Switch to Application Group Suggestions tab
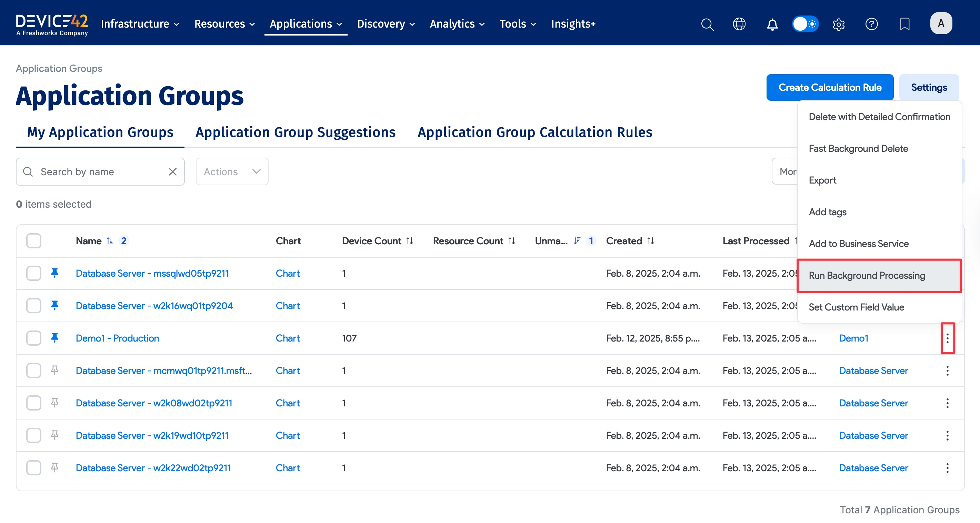The width and height of the screenshot is (980, 523). click(x=295, y=132)
